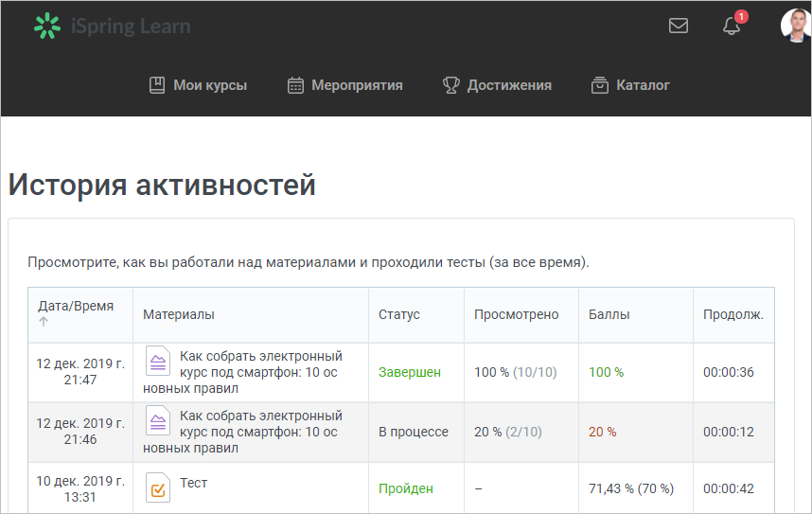Click the 00:00:12 duration
Image resolution: width=812 pixels, height=514 pixels.
pos(728,432)
